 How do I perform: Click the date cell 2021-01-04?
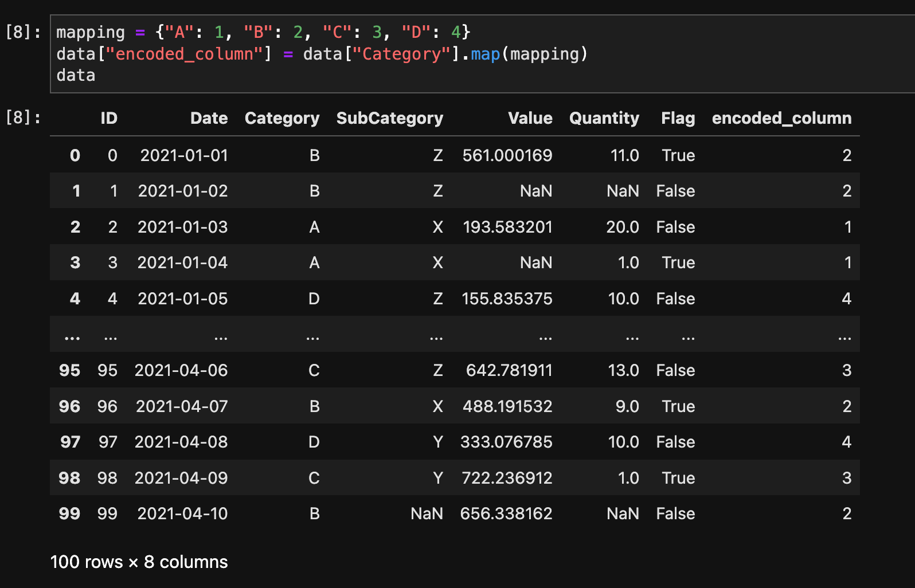[x=182, y=262]
